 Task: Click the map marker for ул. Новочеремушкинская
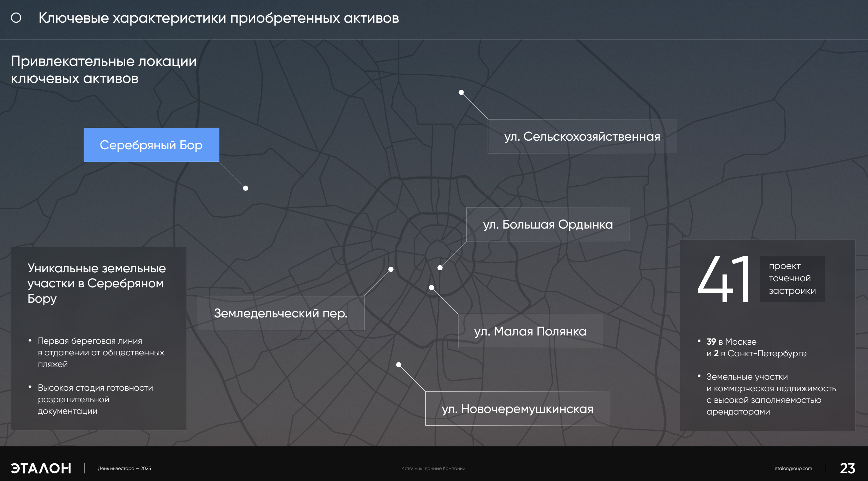coord(398,365)
